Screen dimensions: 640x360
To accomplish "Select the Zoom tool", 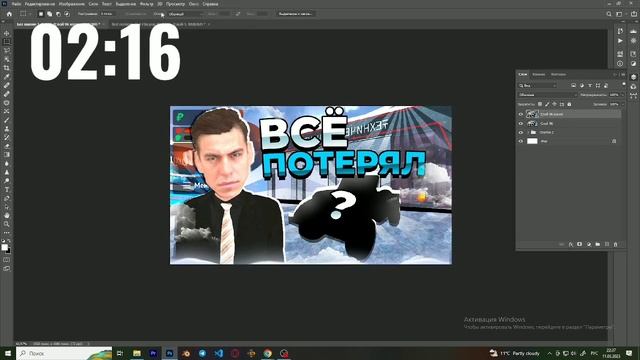I will (7, 224).
